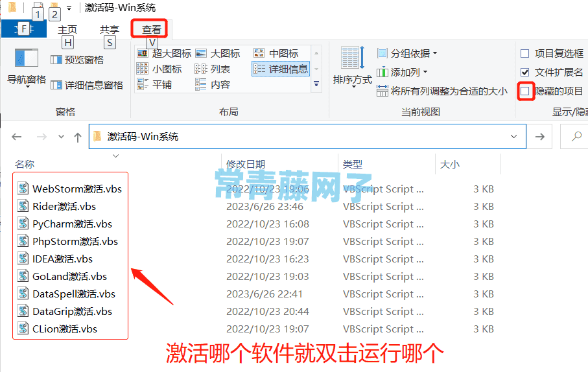Select PyCharm激活.vbs file icon

pos(23,224)
